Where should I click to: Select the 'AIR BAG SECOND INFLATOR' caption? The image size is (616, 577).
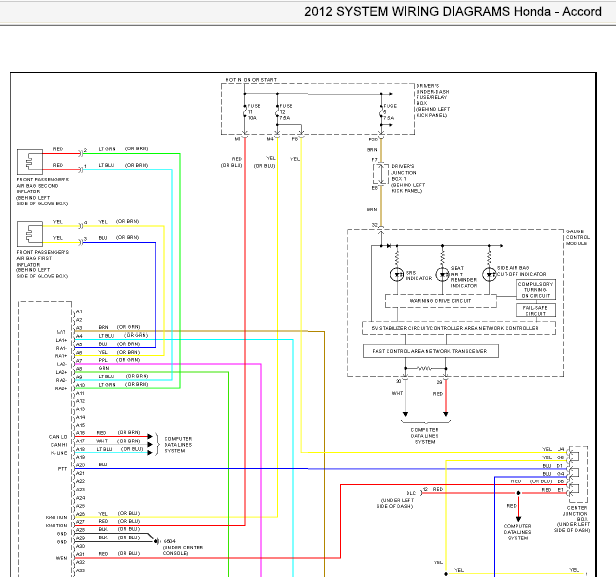click(37, 189)
